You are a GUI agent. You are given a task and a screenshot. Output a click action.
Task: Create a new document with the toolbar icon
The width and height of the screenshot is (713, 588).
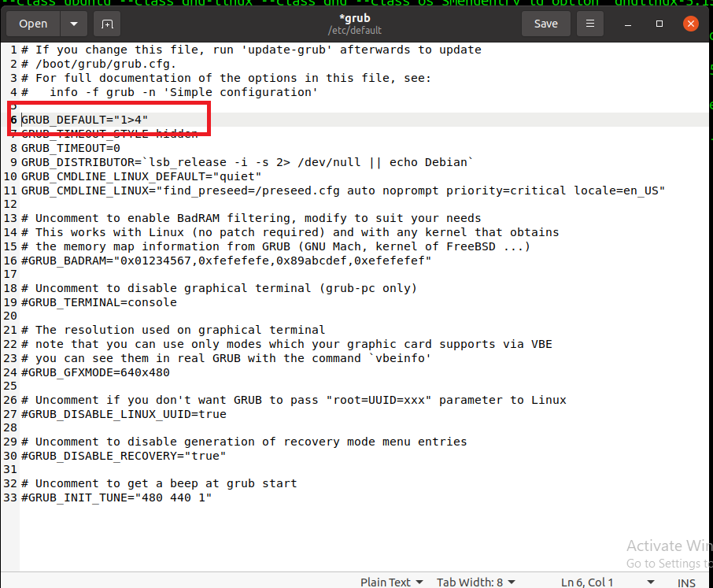click(x=107, y=24)
